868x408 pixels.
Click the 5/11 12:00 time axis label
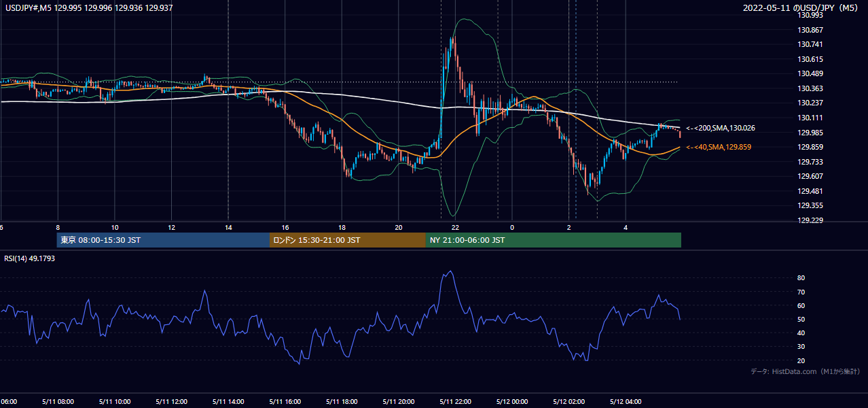click(172, 401)
